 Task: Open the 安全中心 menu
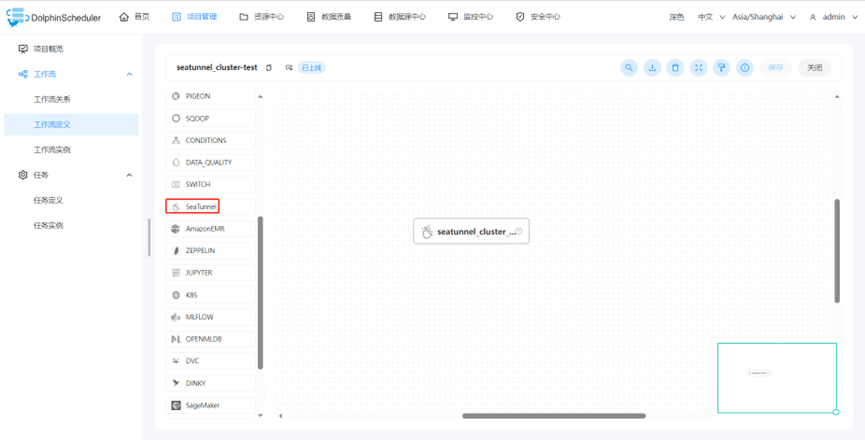538,17
